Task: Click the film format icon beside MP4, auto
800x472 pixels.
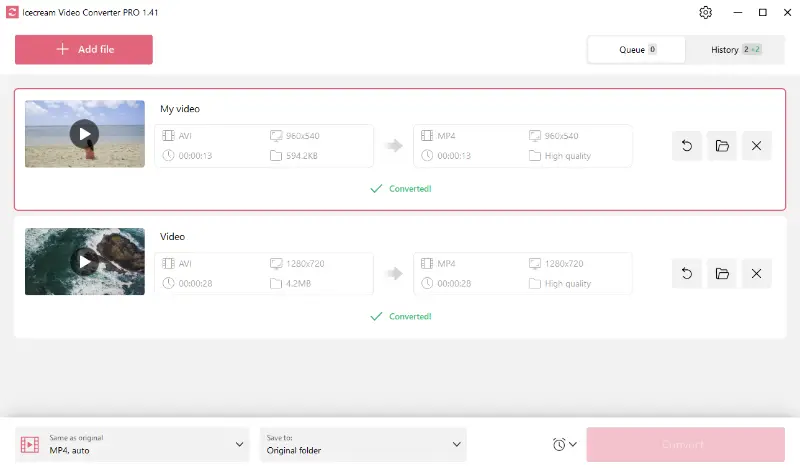Action: (30, 444)
